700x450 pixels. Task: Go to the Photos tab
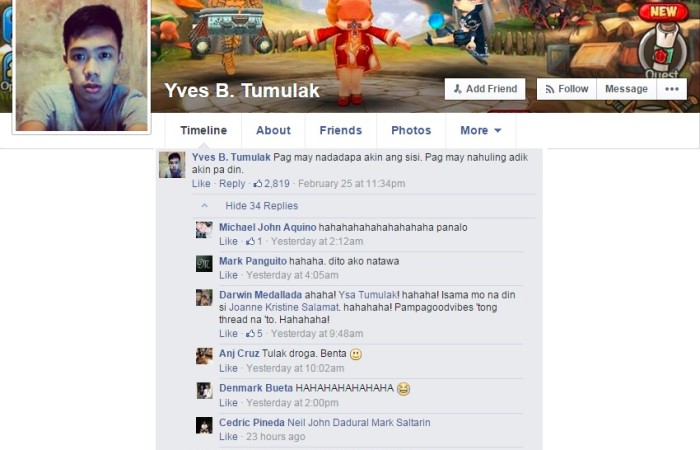pyautogui.click(x=411, y=130)
